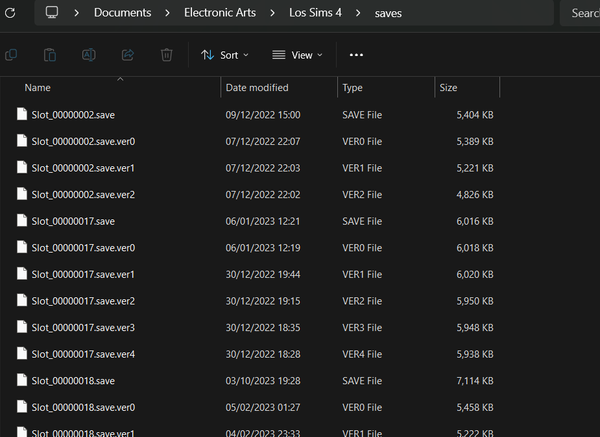Go to Electronic Arts in the breadcrumb

(220, 13)
